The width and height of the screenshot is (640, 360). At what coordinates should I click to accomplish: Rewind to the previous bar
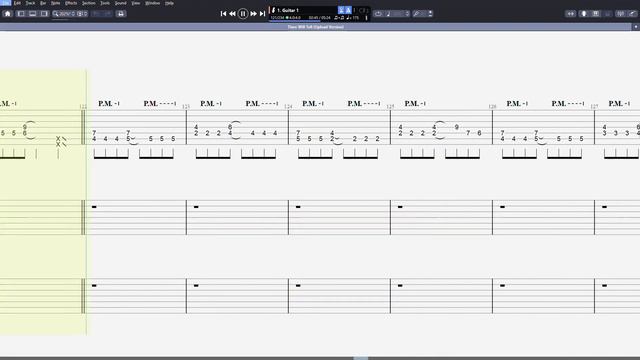pyautogui.click(x=232, y=13)
